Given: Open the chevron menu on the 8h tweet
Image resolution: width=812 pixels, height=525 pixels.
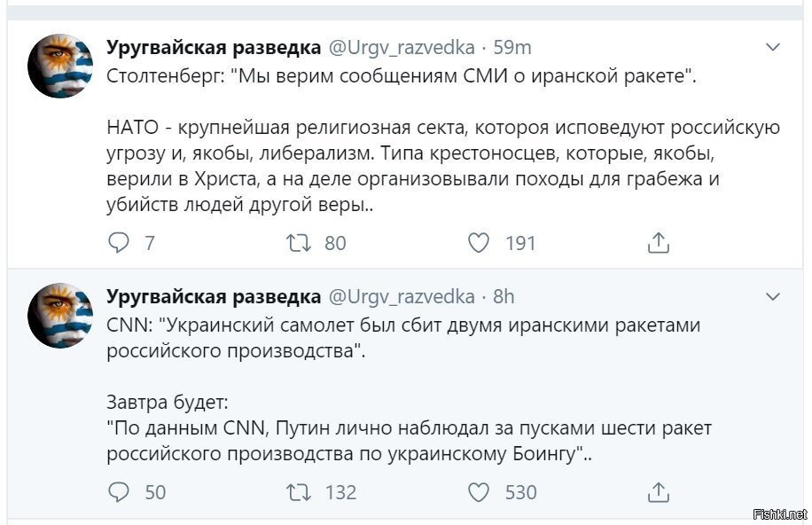Looking at the screenshot, I should (773, 296).
